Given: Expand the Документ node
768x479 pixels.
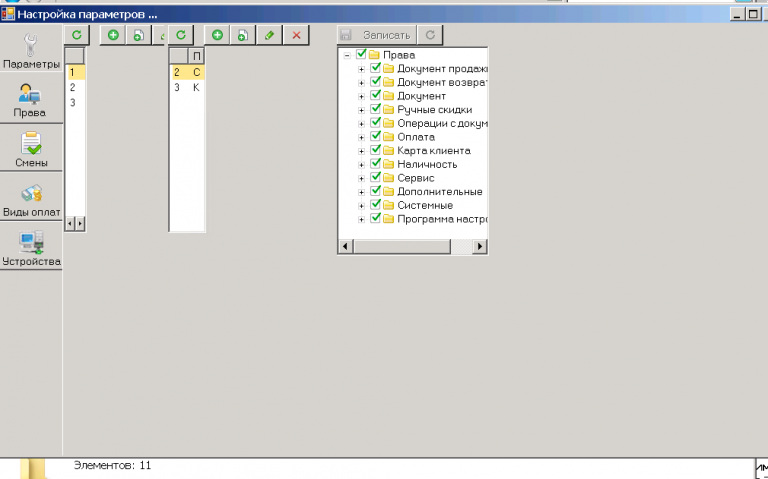Looking at the screenshot, I should 361,96.
